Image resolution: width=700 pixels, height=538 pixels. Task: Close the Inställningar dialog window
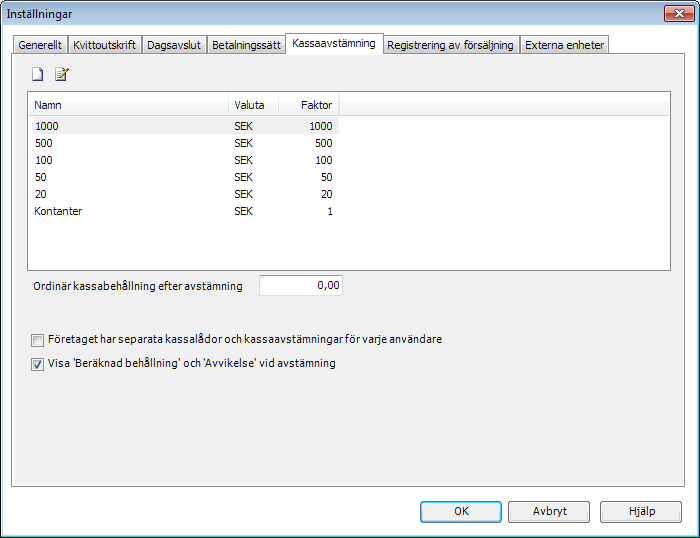679,13
